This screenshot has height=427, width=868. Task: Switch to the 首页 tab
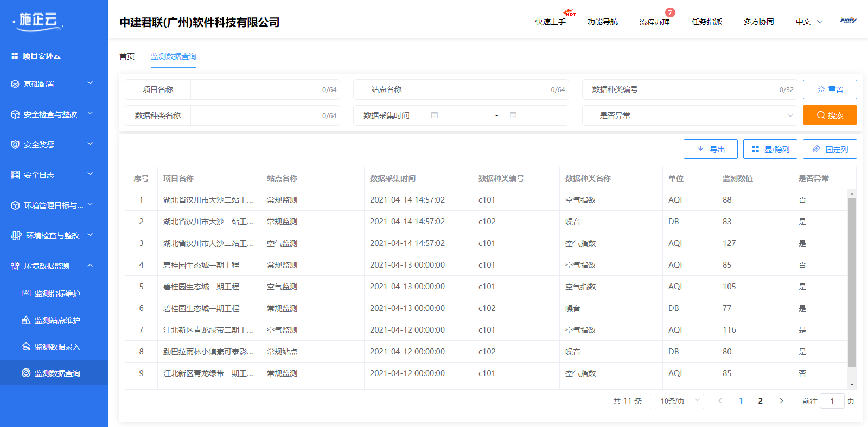pyautogui.click(x=127, y=56)
